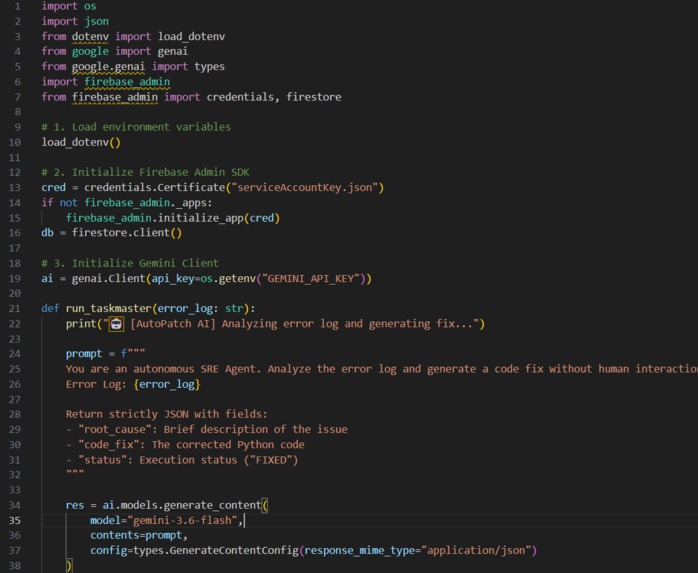The height and width of the screenshot is (573, 698).
Task: Click 'genai' import name on line 4
Action: click(172, 52)
